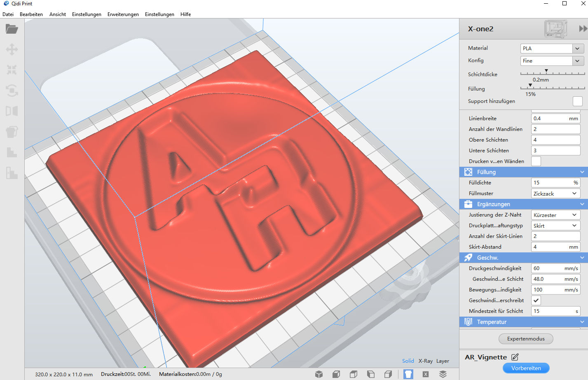
Task: Switch to the top cube view icon
Action: pos(354,374)
